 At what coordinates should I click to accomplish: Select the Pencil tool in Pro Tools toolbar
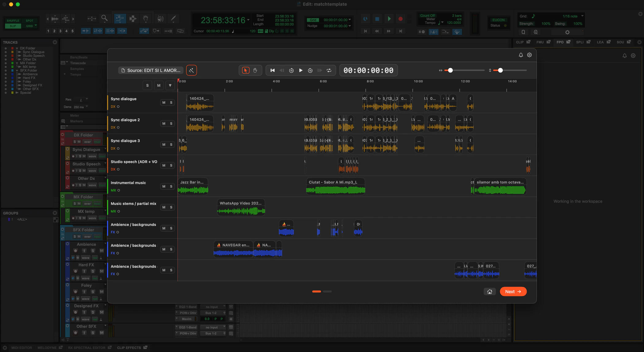pyautogui.click(x=173, y=18)
